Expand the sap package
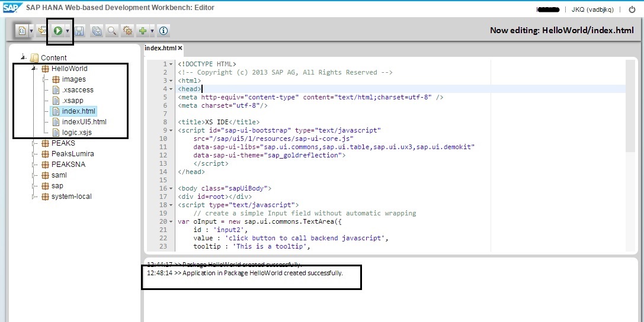 pos(34,186)
